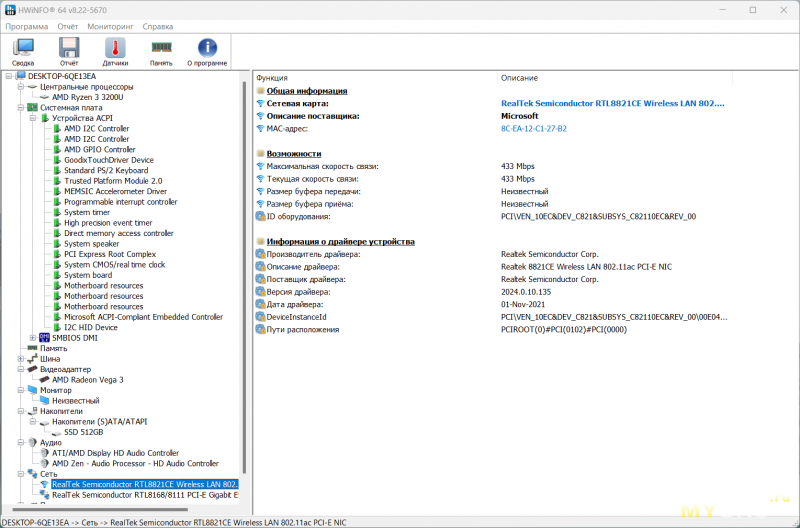800x528 pixels.
Task: Click the GPU icon beside AMD Radeon Vega 3
Action: pos(44,380)
